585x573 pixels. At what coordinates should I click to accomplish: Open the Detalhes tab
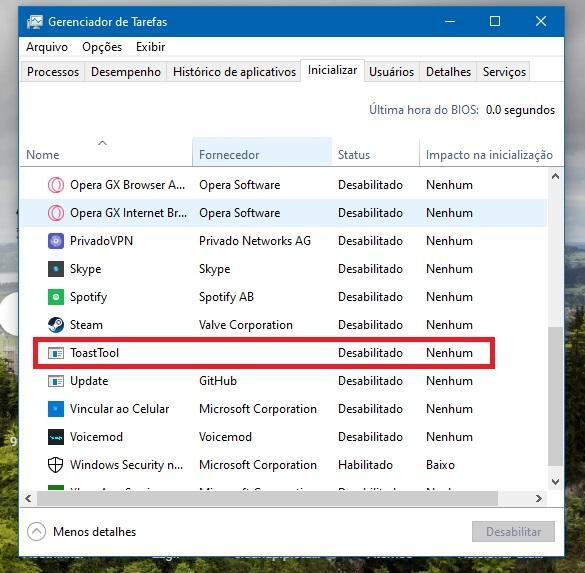pos(448,72)
